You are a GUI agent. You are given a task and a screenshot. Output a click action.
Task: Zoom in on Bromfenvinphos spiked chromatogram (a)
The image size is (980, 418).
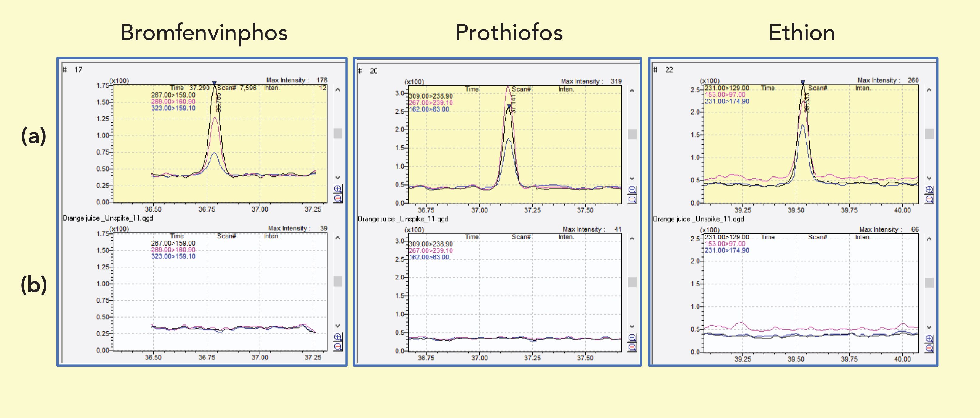337,189
